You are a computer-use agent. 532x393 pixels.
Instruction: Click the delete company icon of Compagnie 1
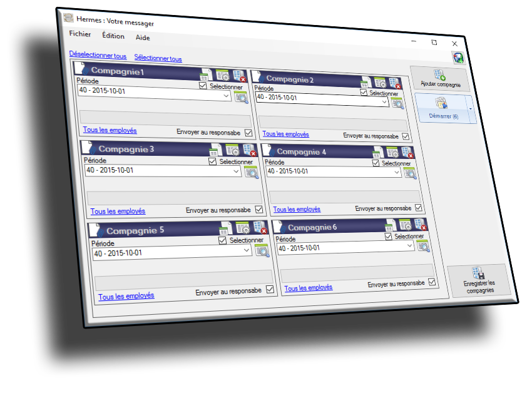point(240,76)
